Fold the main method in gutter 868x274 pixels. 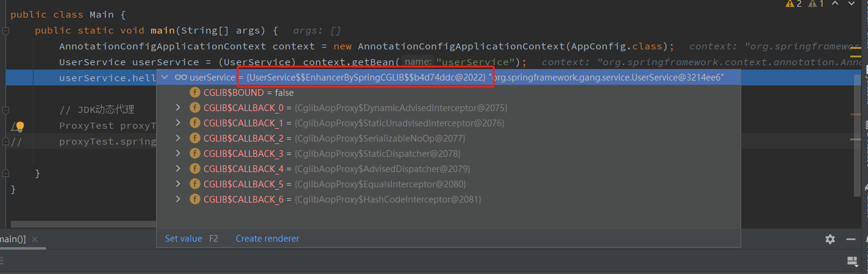coord(5,31)
